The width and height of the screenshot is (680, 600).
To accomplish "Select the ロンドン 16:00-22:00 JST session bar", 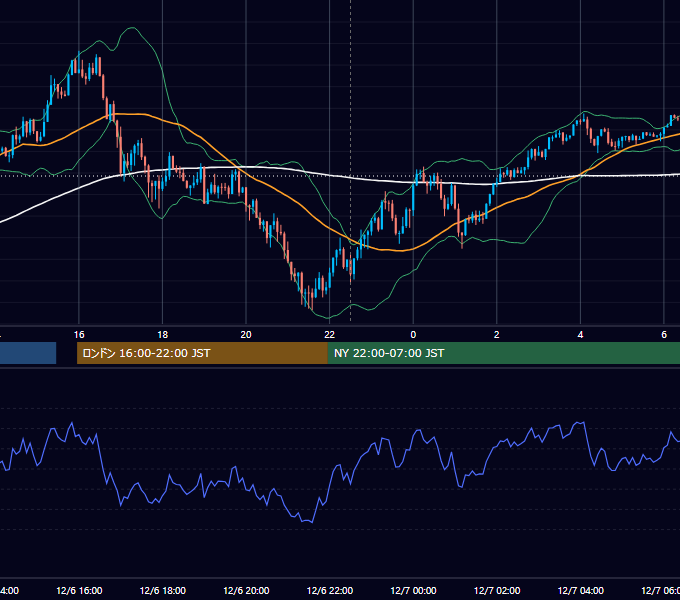I will click(x=202, y=353).
